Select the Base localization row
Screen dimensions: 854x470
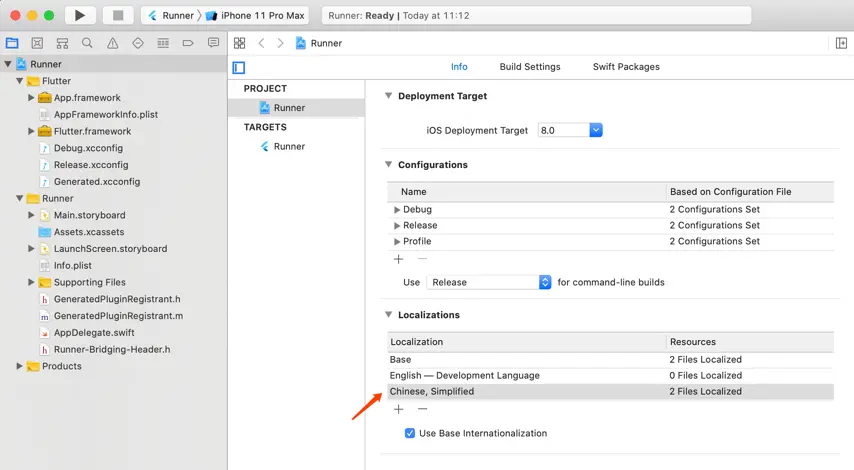[611, 359]
